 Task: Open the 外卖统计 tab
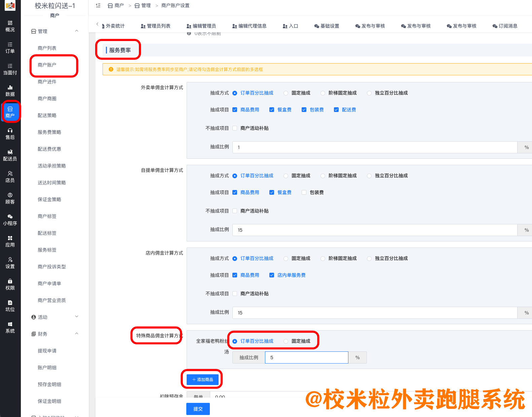click(113, 26)
